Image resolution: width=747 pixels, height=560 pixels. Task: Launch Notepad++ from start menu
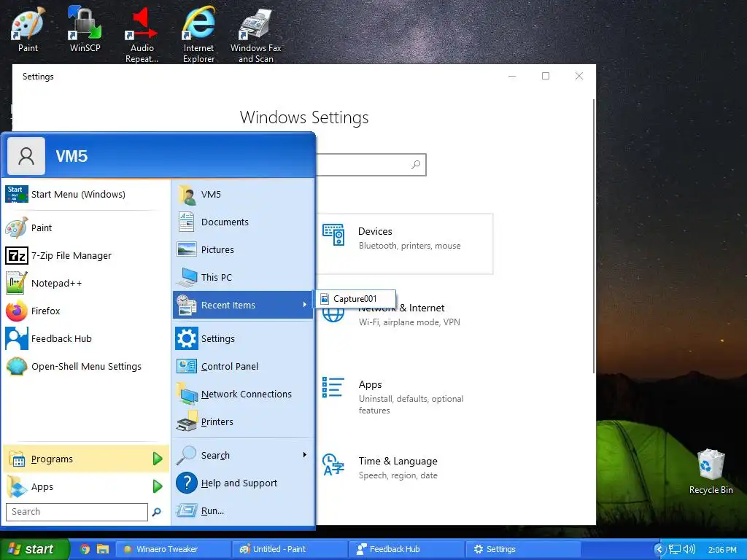(x=86, y=283)
